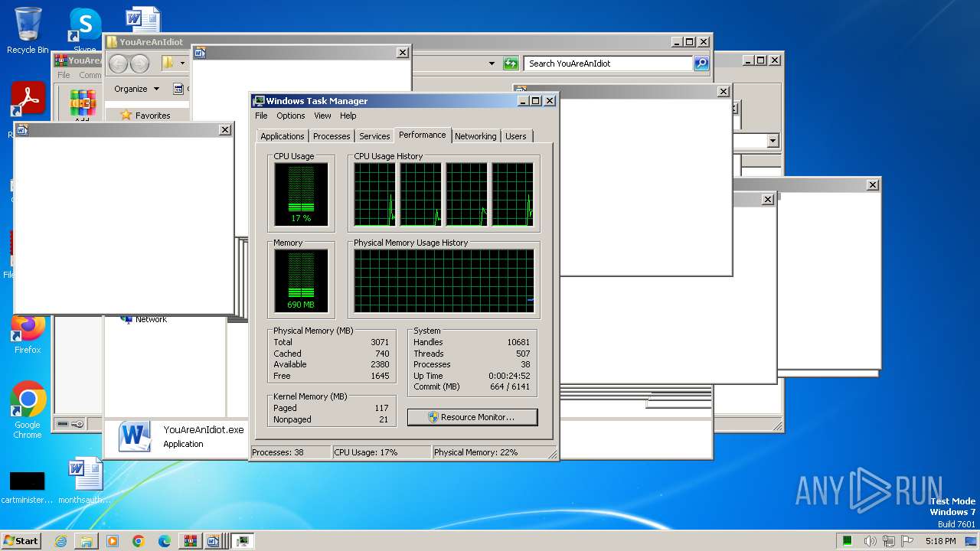Screen dimensions: 980x551
Task: Go back in YouAreAnIdiot Explorer window
Action: (118, 64)
